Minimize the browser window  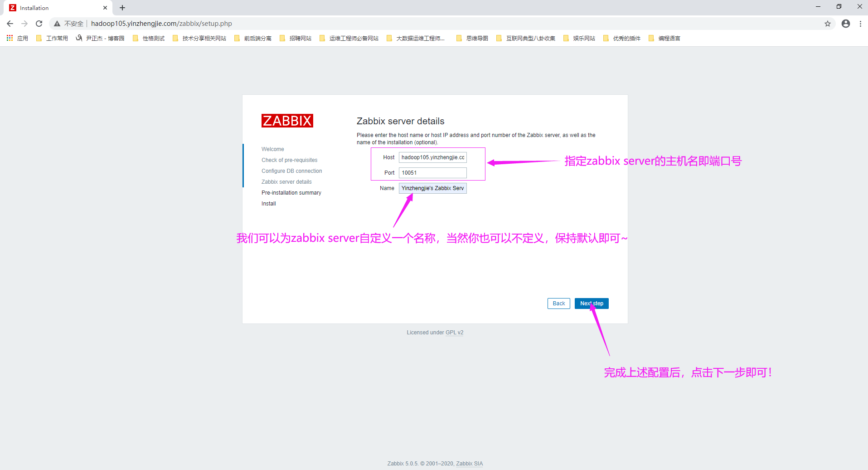818,7
